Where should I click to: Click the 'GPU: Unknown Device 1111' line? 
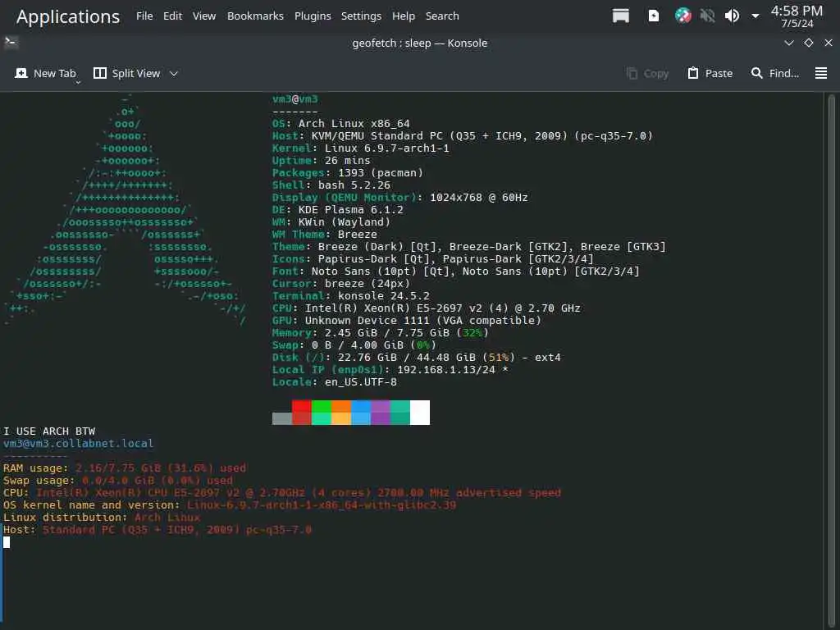(407, 321)
